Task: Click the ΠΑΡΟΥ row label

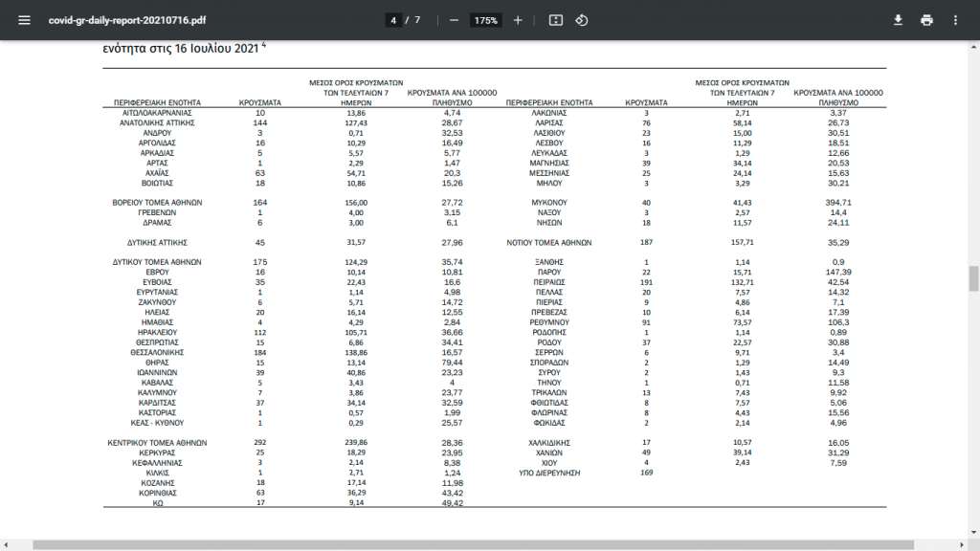Action: (548, 273)
